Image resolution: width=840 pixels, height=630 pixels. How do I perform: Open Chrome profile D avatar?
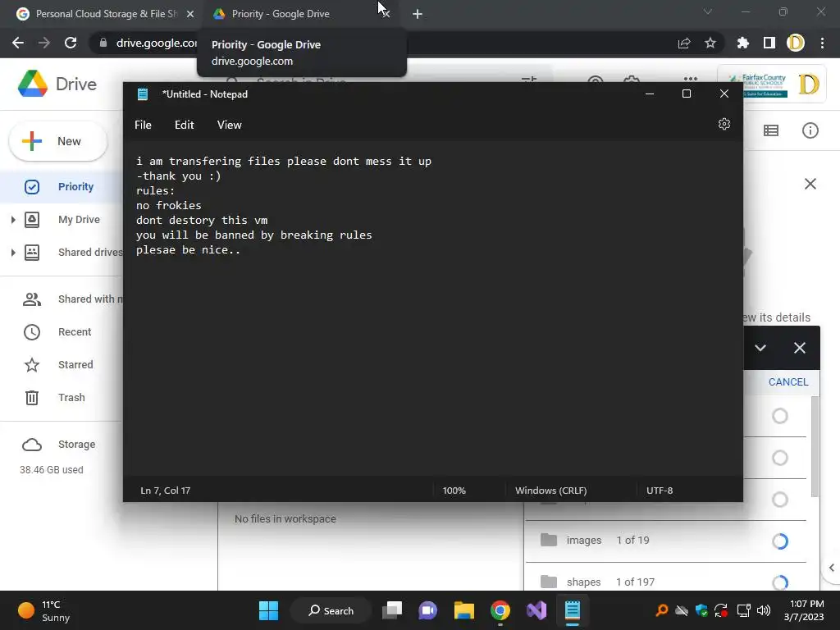796,43
